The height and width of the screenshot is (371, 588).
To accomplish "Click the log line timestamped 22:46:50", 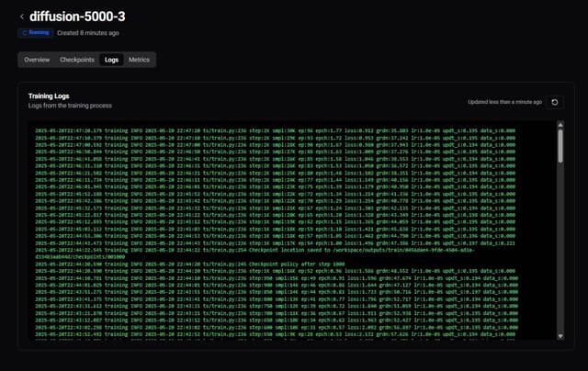I will (x=275, y=152).
